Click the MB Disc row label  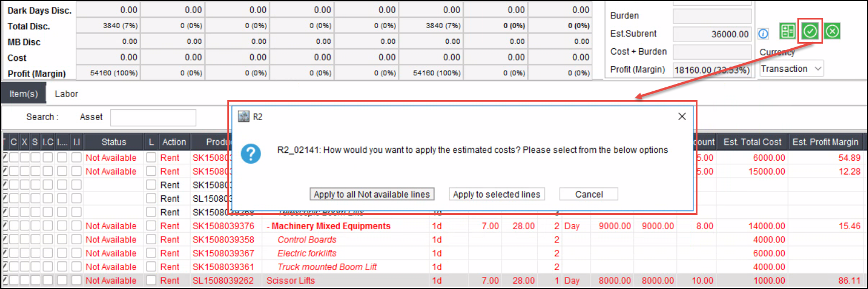tap(24, 42)
